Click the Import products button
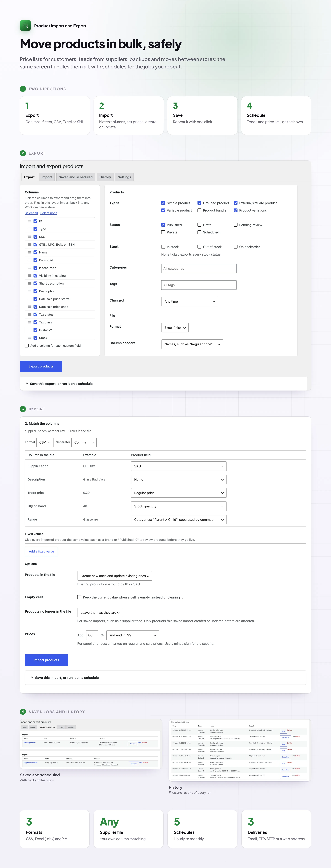The height and width of the screenshot is (868, 331). pos(46,660)
